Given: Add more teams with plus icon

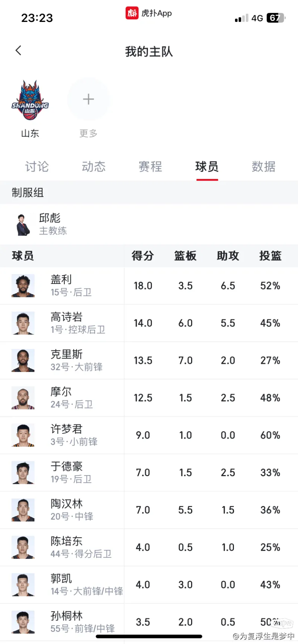Looking at the screenshot, I should coord(88,99).
